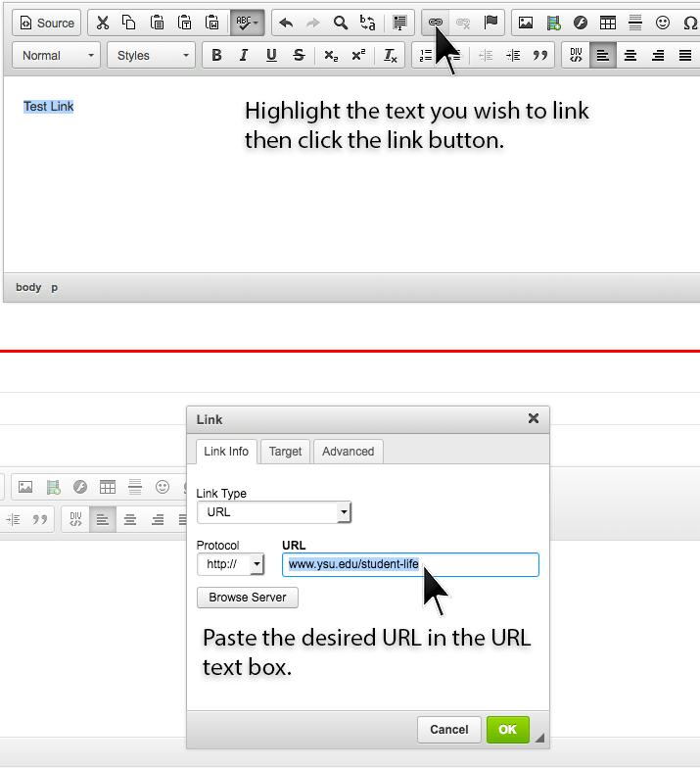The image size is (700, 768).
Task: Click the Replace icon
Action: pos(368,23)
